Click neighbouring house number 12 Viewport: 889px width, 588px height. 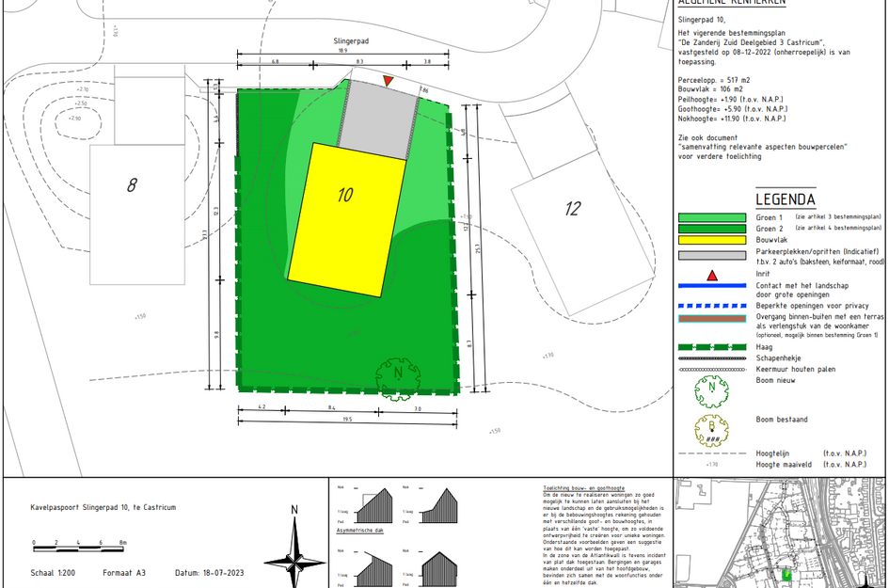573,209
